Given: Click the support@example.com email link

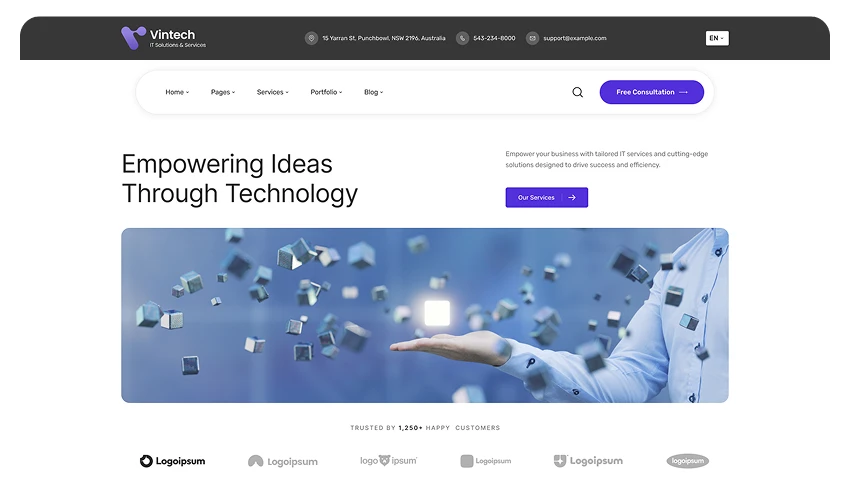Looking at the screenshot, I should (575, 38).
